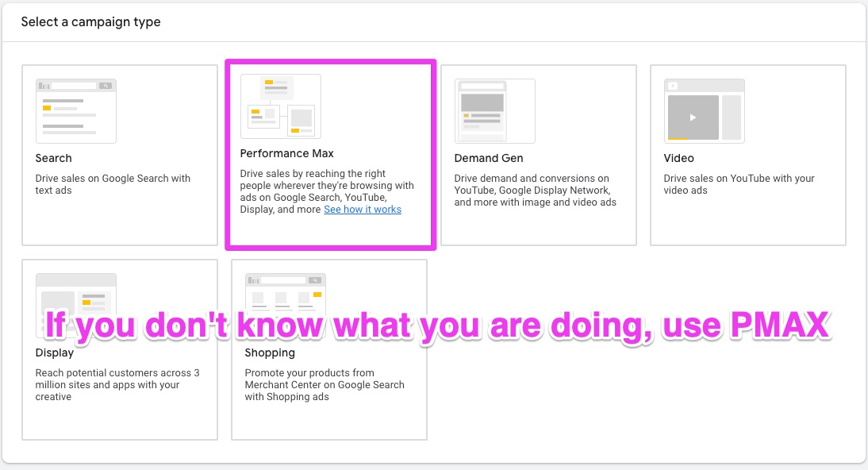Select the Search campaign type title

click(x=54, y=158)
